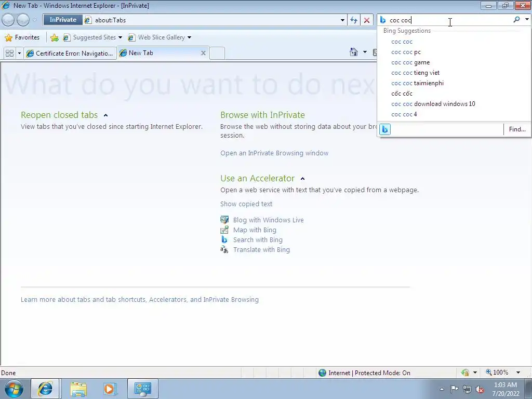Click the Forward navigation button
Screen dimensions: 532x399
coord(23,20)
